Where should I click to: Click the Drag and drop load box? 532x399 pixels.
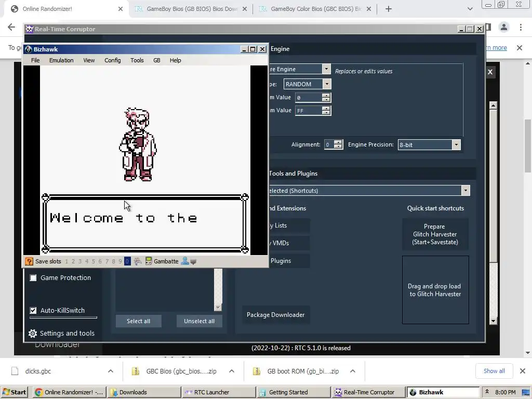point(435,290)
